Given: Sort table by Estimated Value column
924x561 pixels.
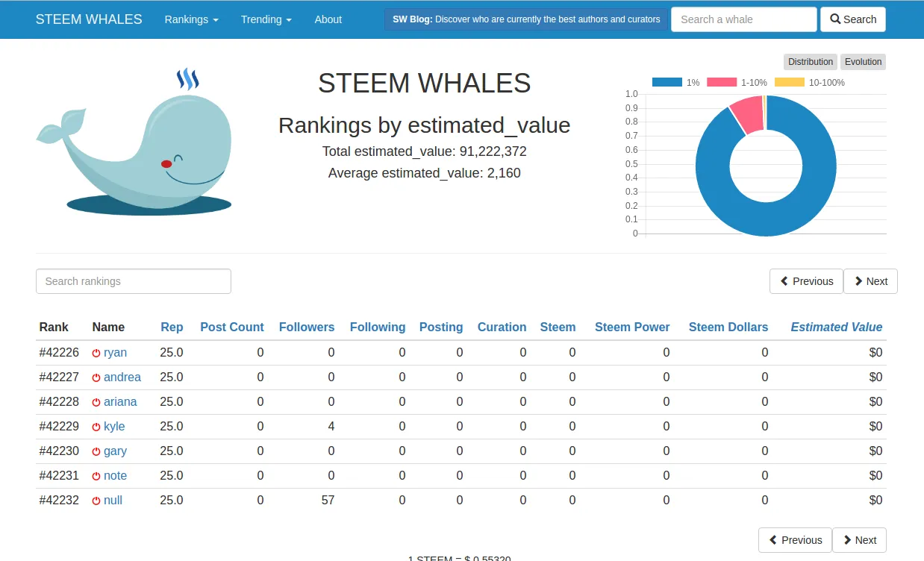Looking at the screenshot, I should coord(836,327).
